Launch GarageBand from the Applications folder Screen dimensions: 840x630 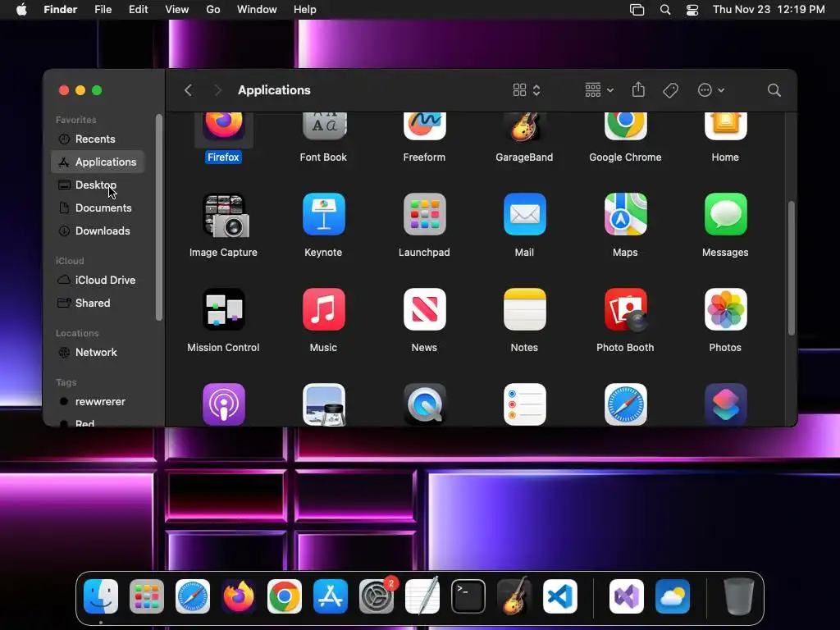pyautogui.click(x=524, y=126)
